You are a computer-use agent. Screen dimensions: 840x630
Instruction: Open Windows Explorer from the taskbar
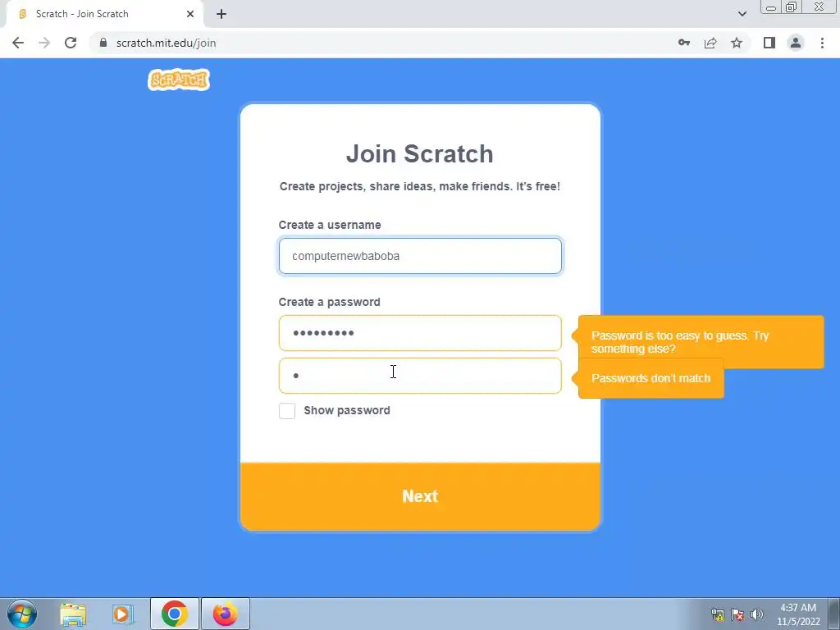point(73,614)
